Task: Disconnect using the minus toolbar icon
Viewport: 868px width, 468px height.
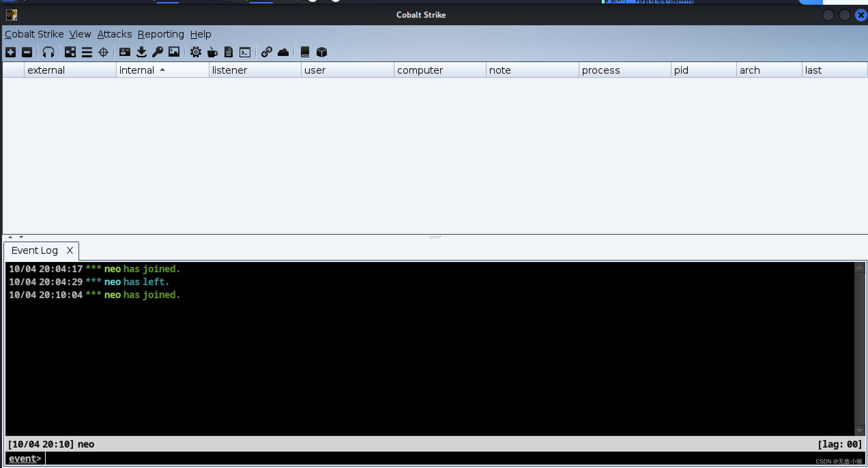Action: (27, 52)
